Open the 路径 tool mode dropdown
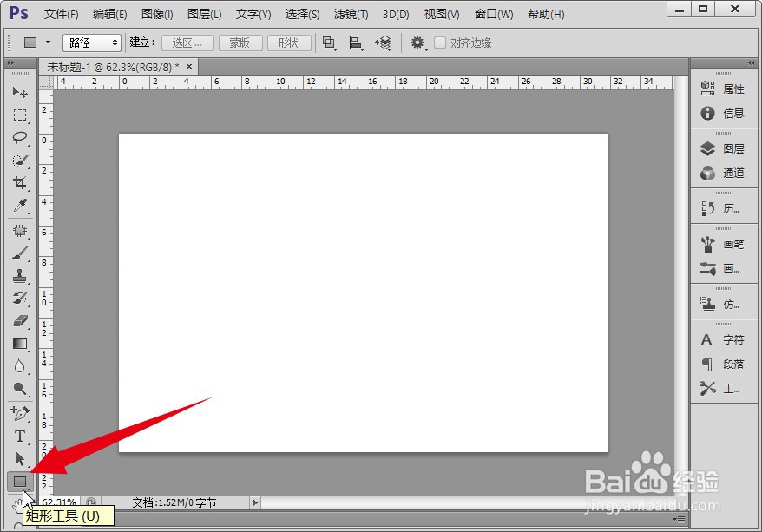Viewport: 762px width, 532px height. (x=92, y=43)
